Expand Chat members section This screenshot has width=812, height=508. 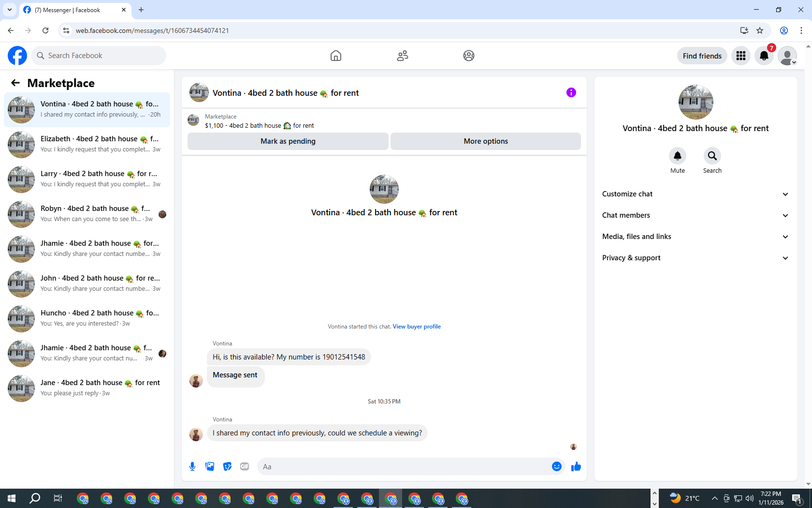click(696, 215)
